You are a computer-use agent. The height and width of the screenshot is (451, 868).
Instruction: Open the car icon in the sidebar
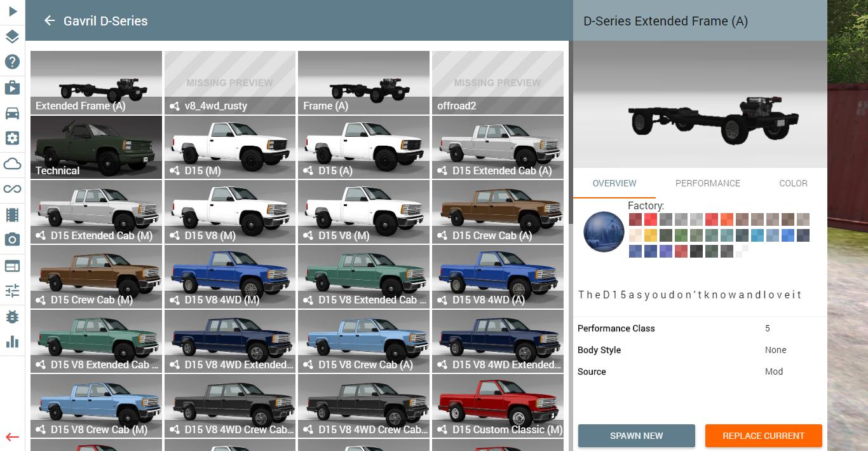[x=12, y=113]
